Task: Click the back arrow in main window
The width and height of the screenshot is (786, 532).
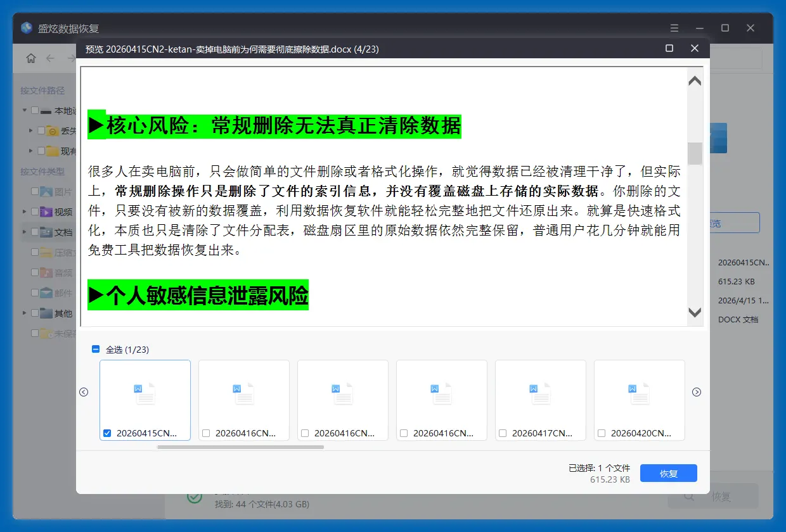Action: click(x=50, y=58)
